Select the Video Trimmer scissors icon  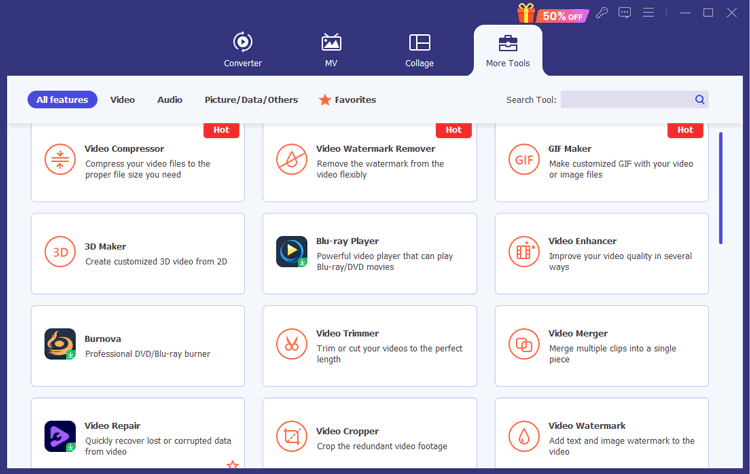[291, 344]
